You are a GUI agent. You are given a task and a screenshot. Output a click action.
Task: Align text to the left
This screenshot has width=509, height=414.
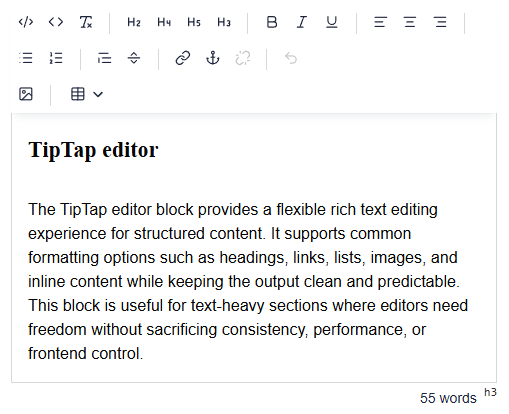(380, 22)
